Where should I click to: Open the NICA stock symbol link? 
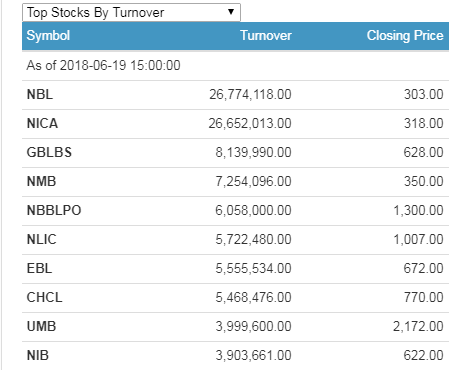coord(42,123)
